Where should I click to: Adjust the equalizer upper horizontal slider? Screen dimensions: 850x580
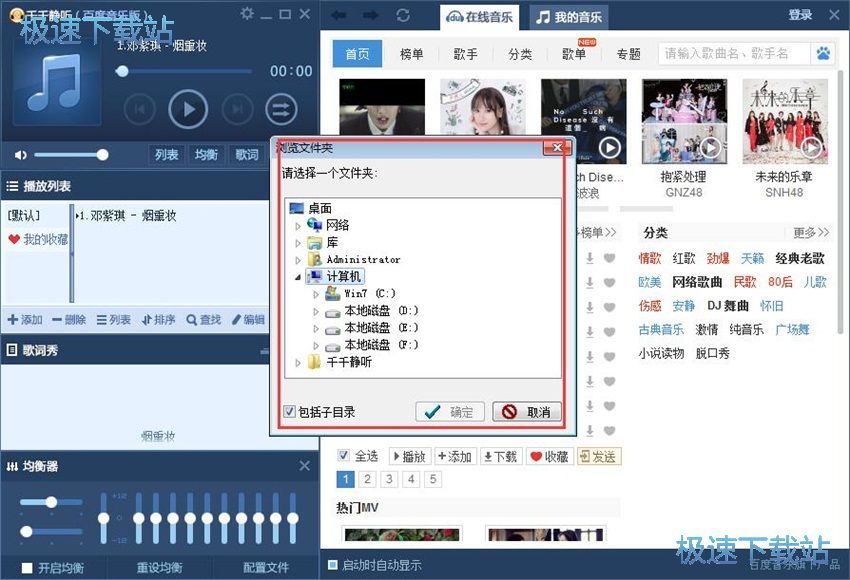point(51,502)
